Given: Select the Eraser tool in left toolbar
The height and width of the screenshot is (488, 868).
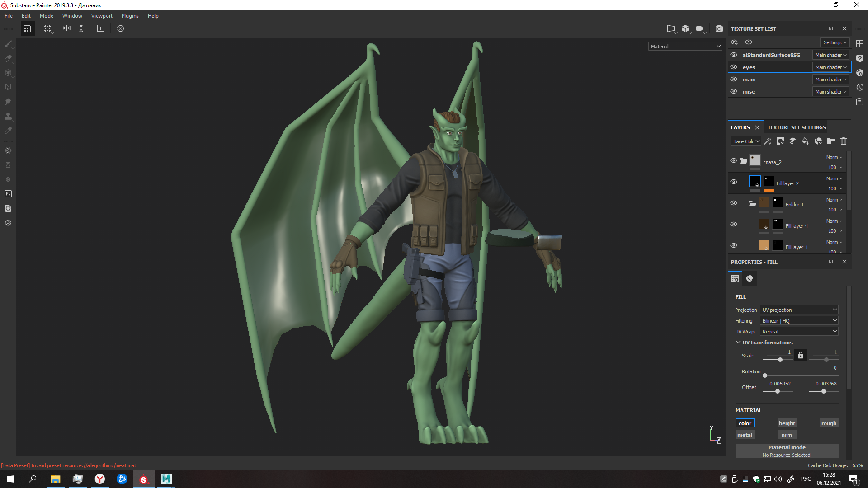Looking at the screenshot, I should (x=8, y=58).
